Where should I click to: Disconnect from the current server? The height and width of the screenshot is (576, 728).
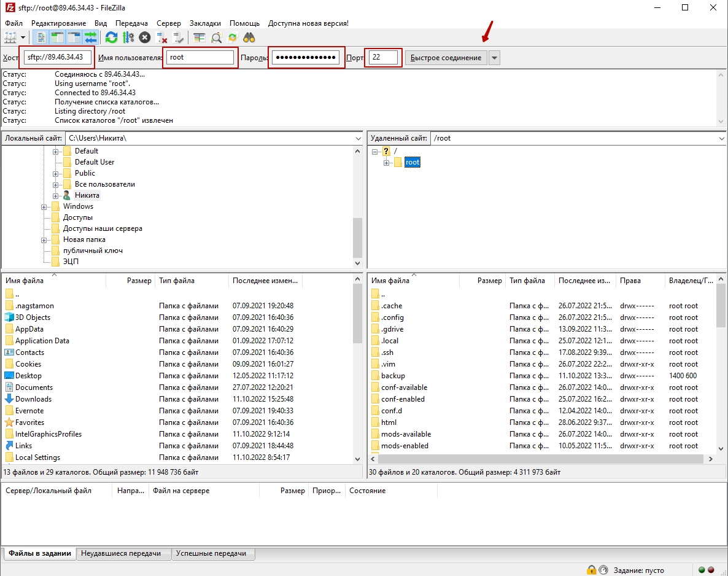tap(161, 37)
